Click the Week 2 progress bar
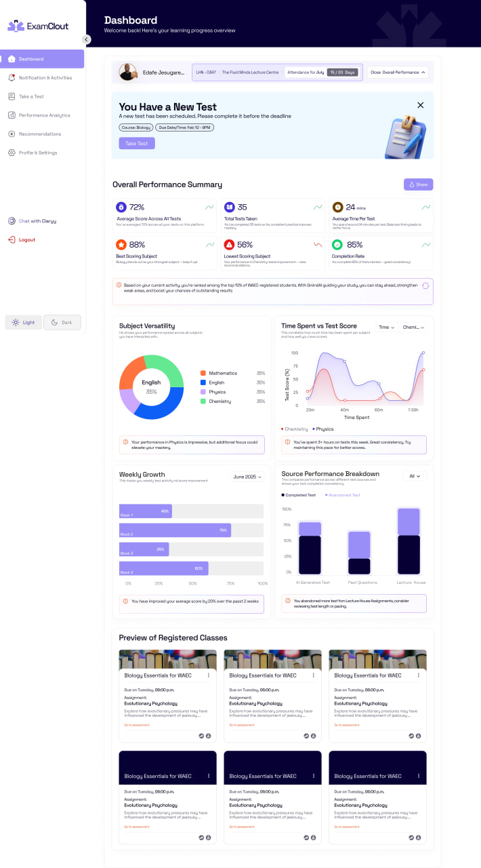Image resolution: width=481 pixels, height=868 pixels. 175,530
